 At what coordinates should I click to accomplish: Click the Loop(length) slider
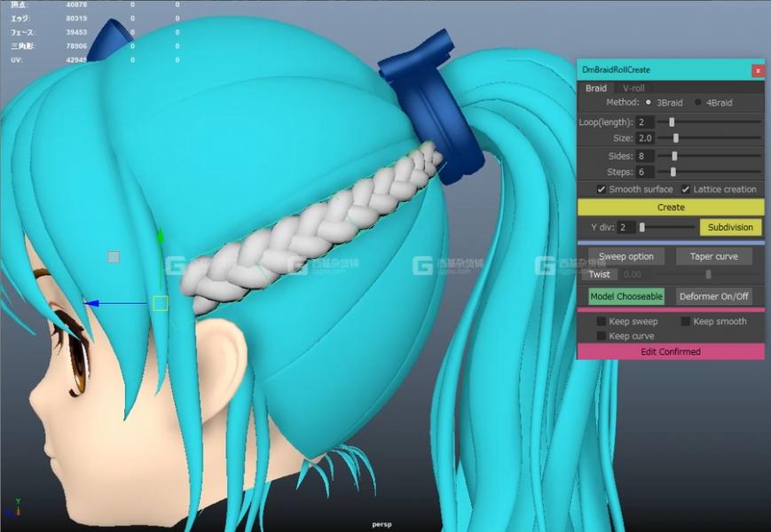(x=710, y=121)
